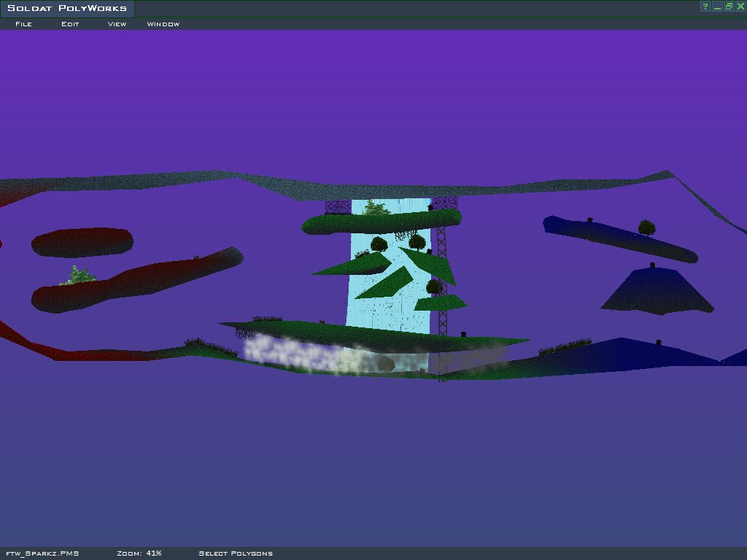Select the light green bush atop the waterfall
This screenshot has height=560, width=747.
click(x=376, y=209)
